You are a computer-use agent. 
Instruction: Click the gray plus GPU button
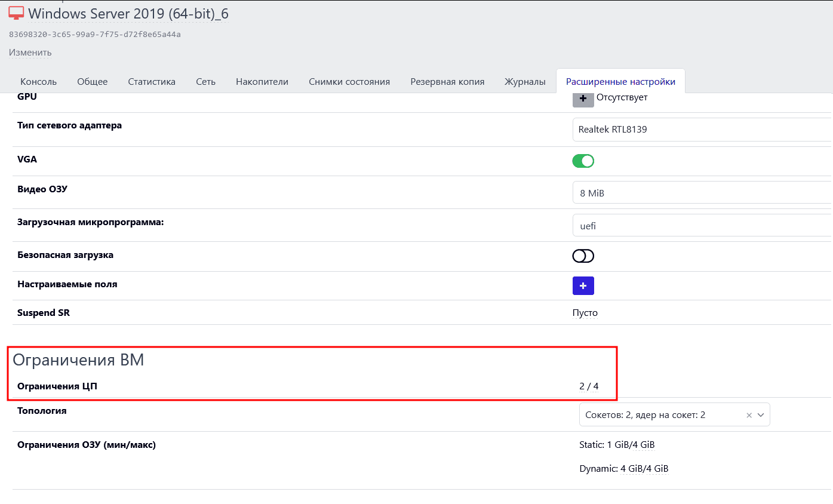pyautogui.click(x=583, y=99)
